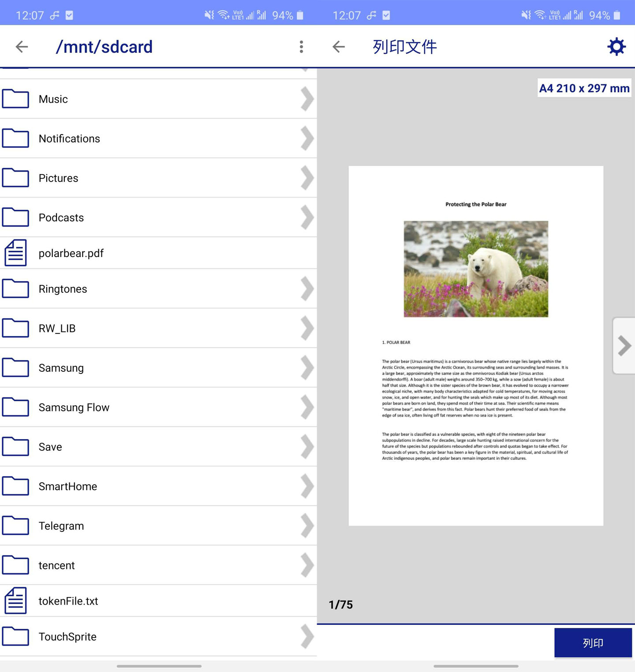The width and height of the screenshot is (635, 672).
Task: Click the Samsung folder icon
Action: 15,367
